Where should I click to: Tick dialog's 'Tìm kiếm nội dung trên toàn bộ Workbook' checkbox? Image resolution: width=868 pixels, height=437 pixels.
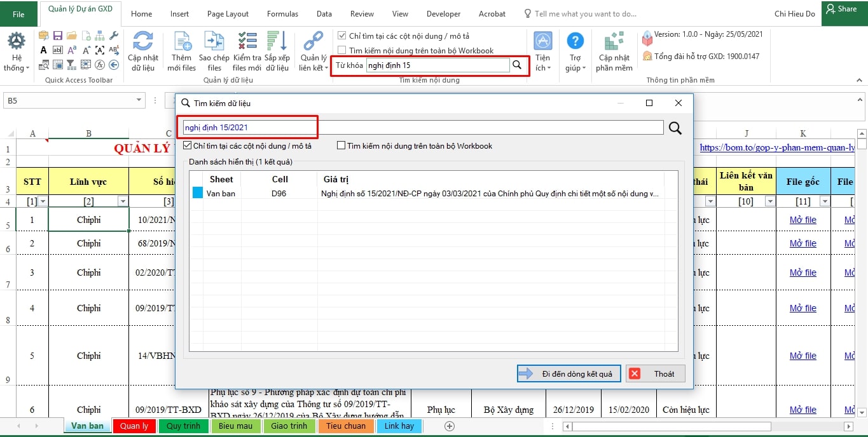[341, 145]
